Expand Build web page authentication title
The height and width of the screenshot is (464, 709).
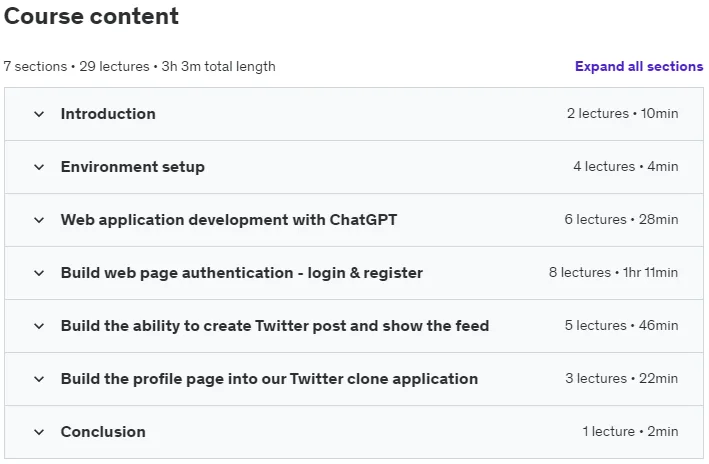(242, 273)
